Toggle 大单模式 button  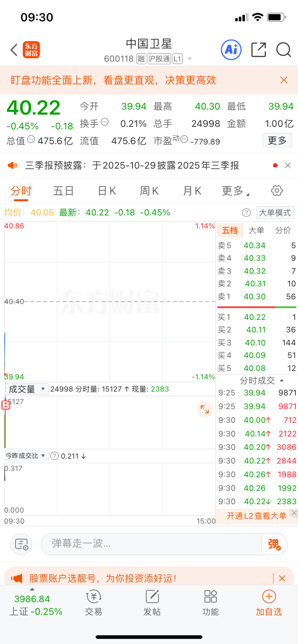275,213
